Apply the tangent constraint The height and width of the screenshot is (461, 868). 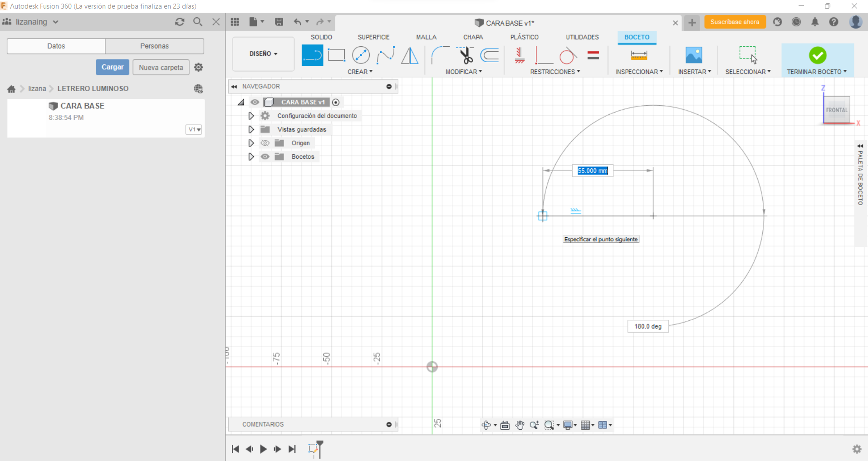coord(568,55)
